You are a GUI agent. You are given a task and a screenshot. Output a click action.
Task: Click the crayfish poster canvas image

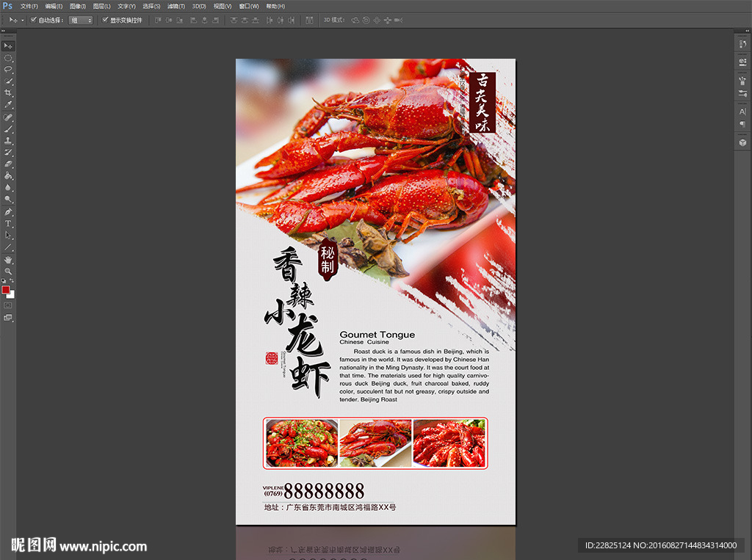tap(375, 291)
